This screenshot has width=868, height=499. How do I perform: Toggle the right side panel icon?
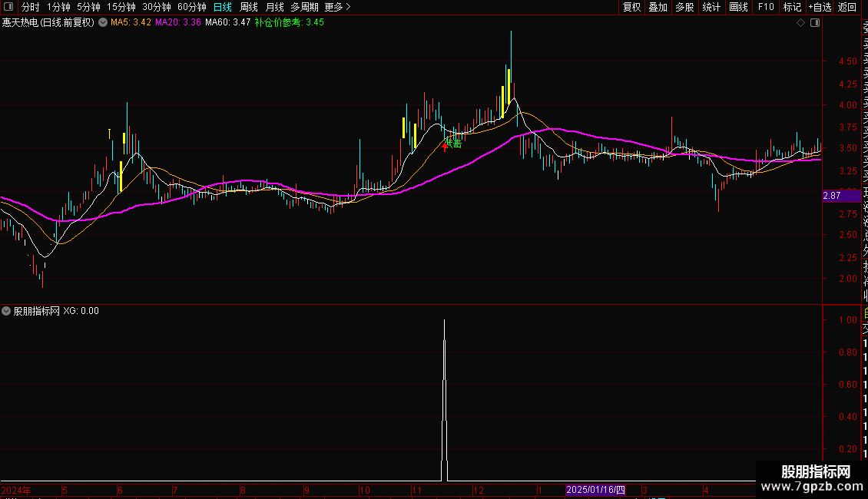point(815,23)
